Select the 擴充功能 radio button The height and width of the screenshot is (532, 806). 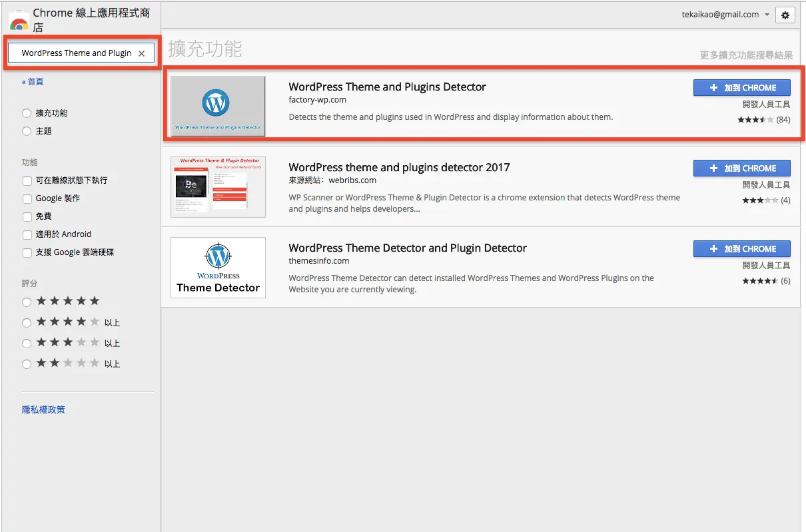pos(27,113)
